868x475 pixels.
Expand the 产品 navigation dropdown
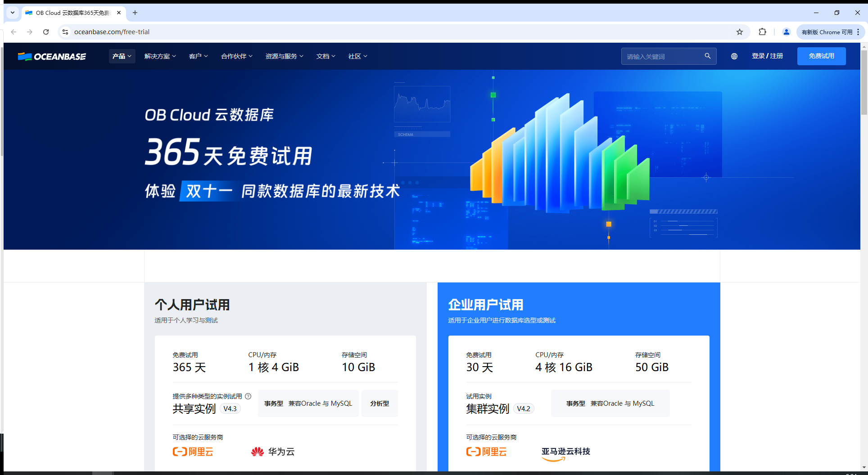pyautogui.click(x=122, y=56)
